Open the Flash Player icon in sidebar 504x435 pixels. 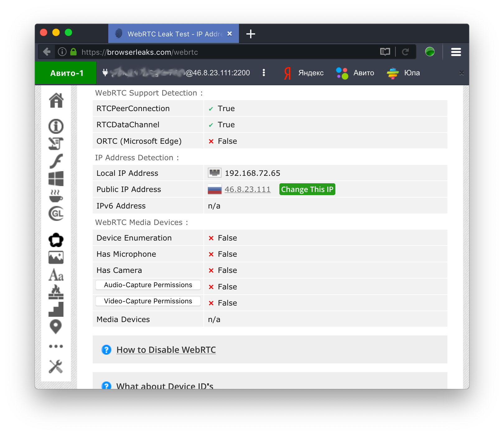[56, 161]
